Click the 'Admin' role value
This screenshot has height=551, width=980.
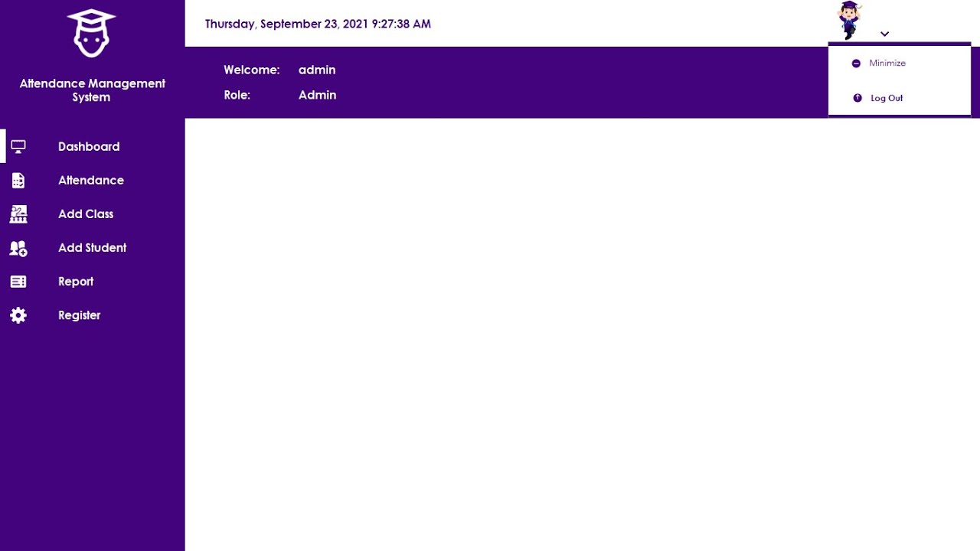(317, 95)
